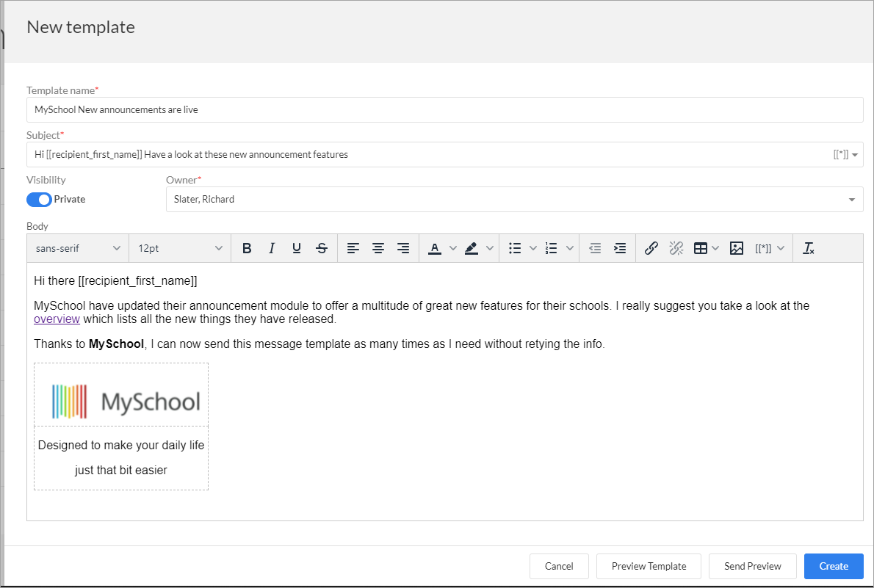
Task: Click the 'Hi there [[recipient_first_name]]' line
Action: (x=115, y=281)
